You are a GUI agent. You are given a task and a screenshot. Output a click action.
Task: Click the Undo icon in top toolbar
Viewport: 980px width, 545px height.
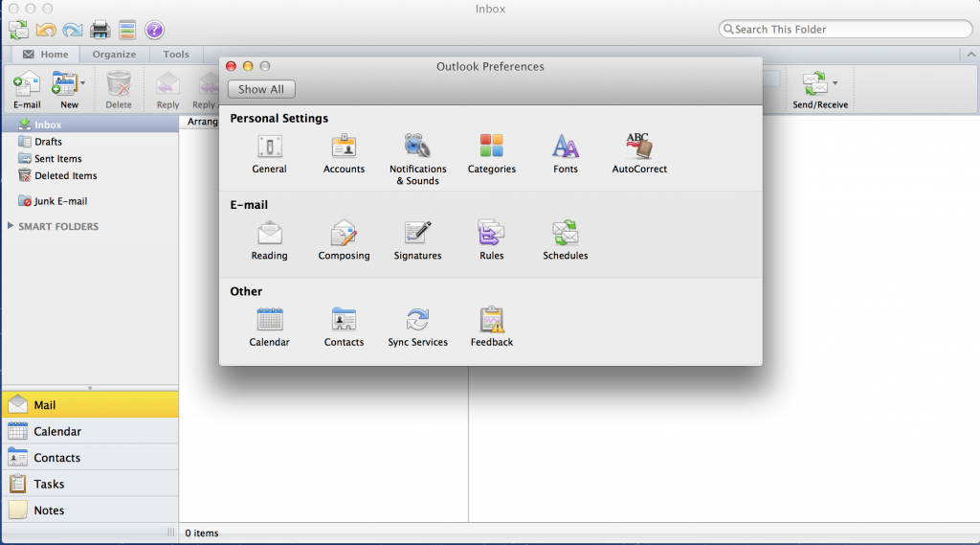pos(46,30)
